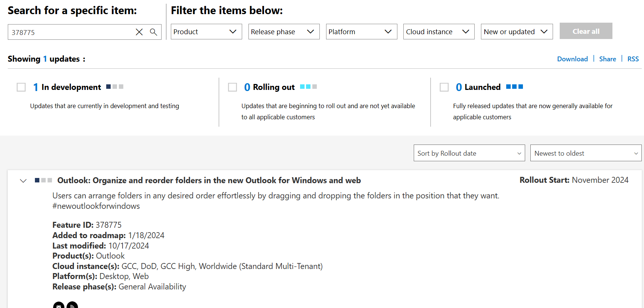The image size is (644, 308).
Task: Check the Launched checkbox
Action: [444, 87]
